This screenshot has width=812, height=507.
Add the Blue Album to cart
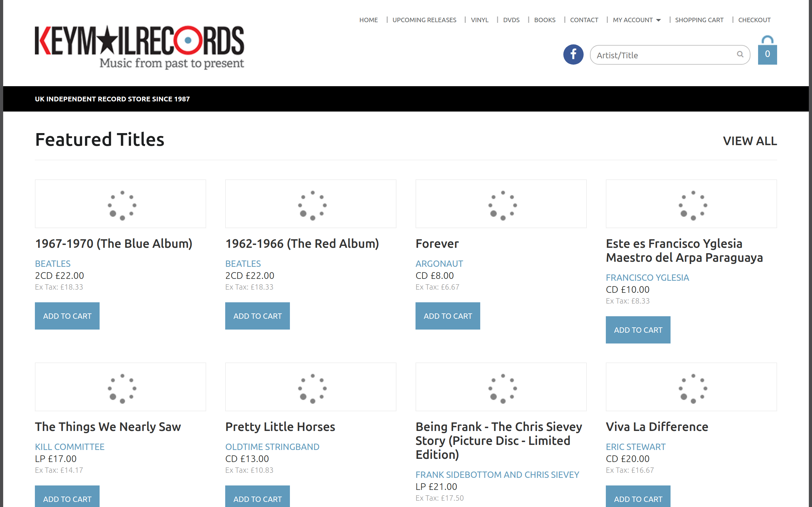(x=67, y=316)
